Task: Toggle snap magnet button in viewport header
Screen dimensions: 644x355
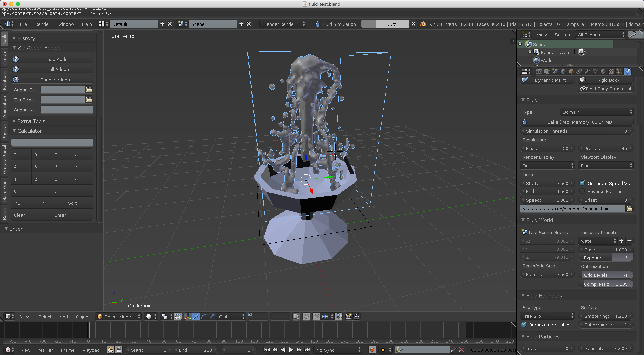Action: tap(316, 316)
